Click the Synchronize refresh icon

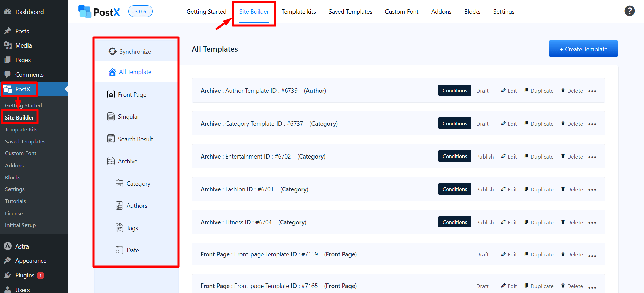pyautogui.click(x=112, y=51)
